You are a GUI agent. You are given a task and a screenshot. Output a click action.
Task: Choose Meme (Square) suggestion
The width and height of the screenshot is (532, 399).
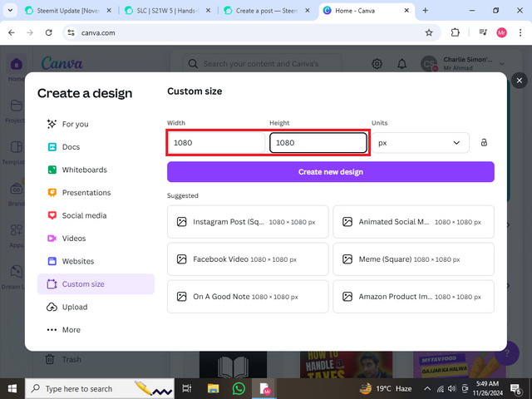point(414,259)
